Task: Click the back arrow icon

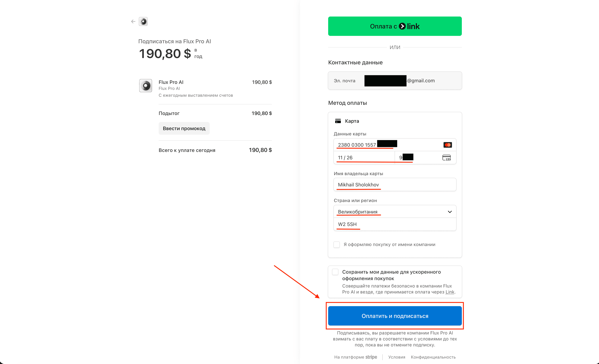Action: (x=133, y=22)
